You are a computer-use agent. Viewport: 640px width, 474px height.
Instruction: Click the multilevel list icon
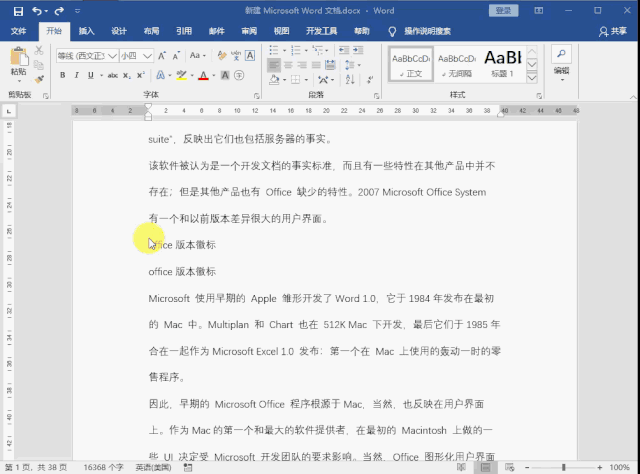[318, 50]
